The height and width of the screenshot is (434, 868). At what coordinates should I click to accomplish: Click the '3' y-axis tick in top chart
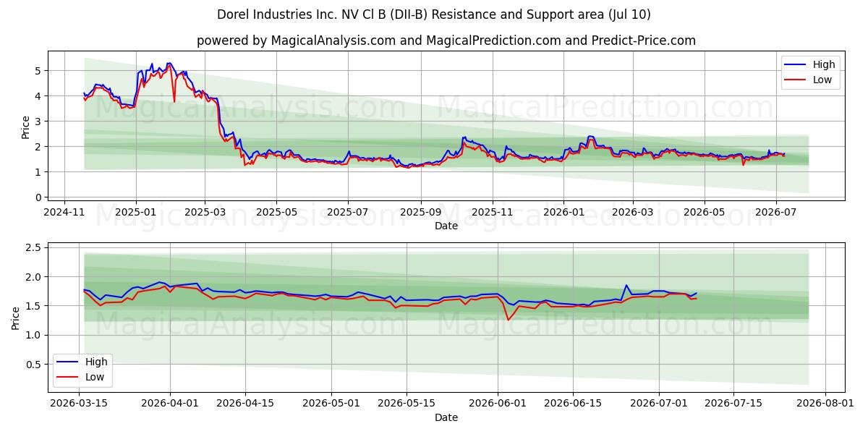click(40, 122)
